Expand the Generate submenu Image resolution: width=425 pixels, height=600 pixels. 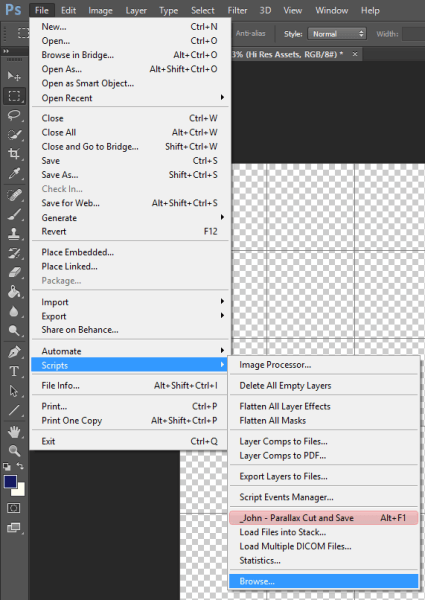(130, 218)
